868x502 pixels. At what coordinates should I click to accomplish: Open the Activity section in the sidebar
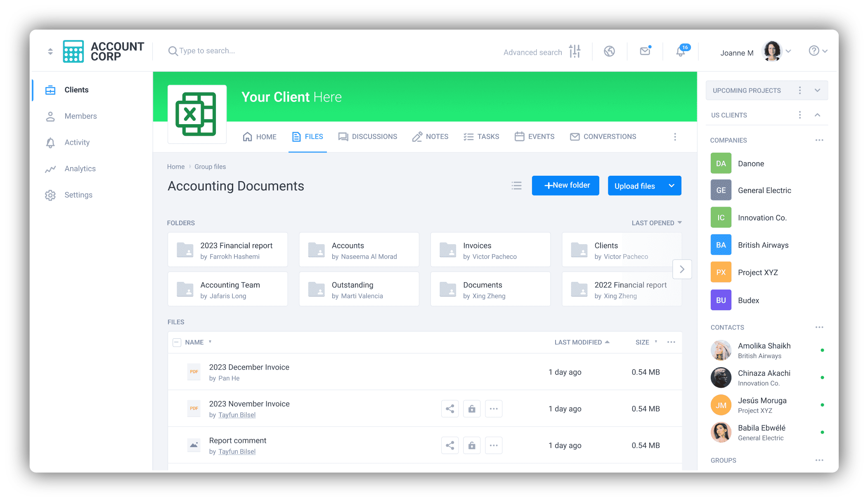point(77,142)
